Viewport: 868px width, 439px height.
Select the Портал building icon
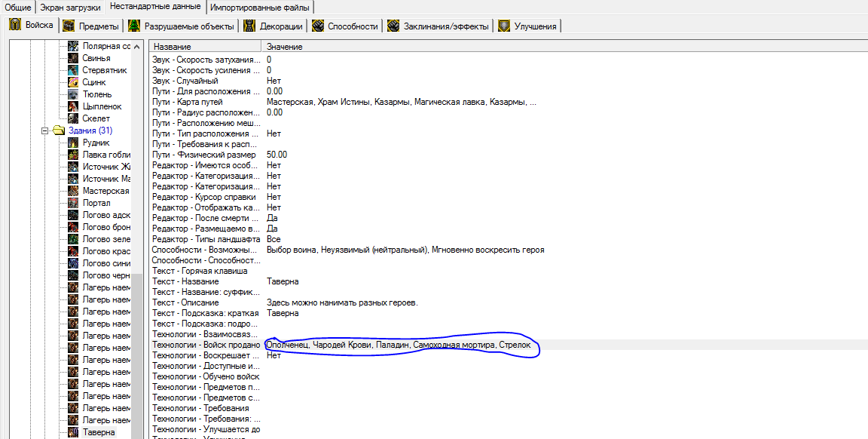click(73, 203)
